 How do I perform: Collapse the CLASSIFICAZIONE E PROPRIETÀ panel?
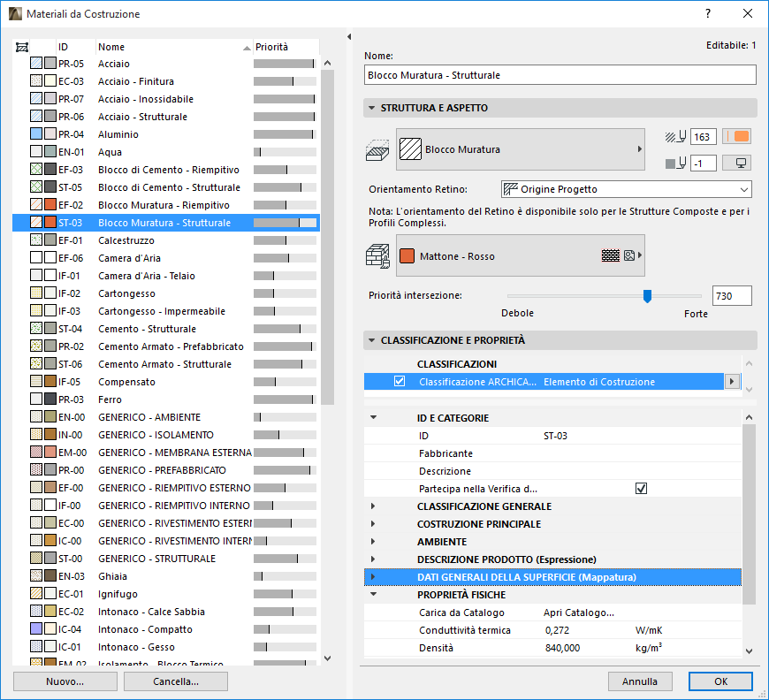click(x=372, y=340)
